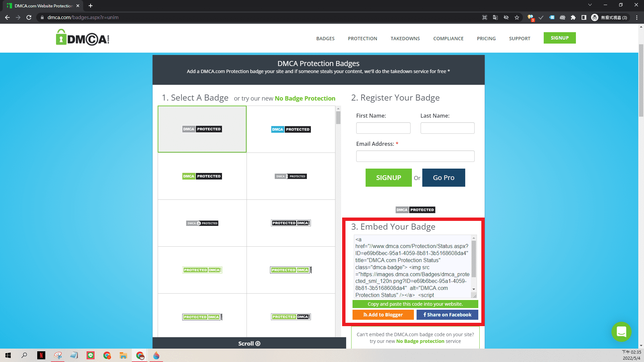Open the QR code grid icon in address bar
The width and height of the screenshot is (644, 362).
[485, 17]
